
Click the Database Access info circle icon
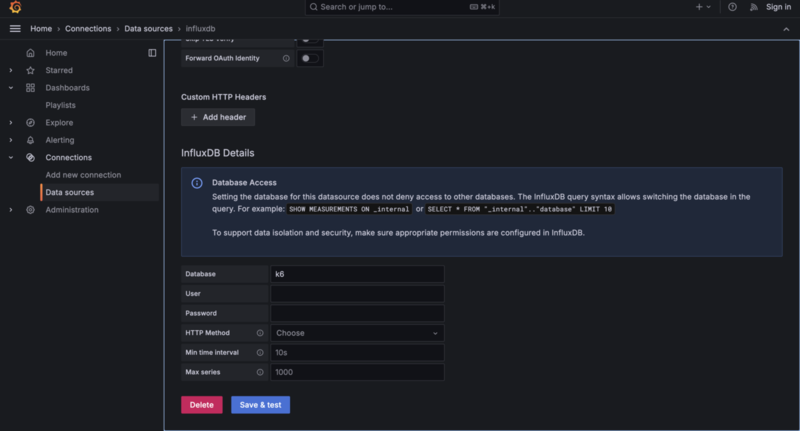tap(197, 183)
